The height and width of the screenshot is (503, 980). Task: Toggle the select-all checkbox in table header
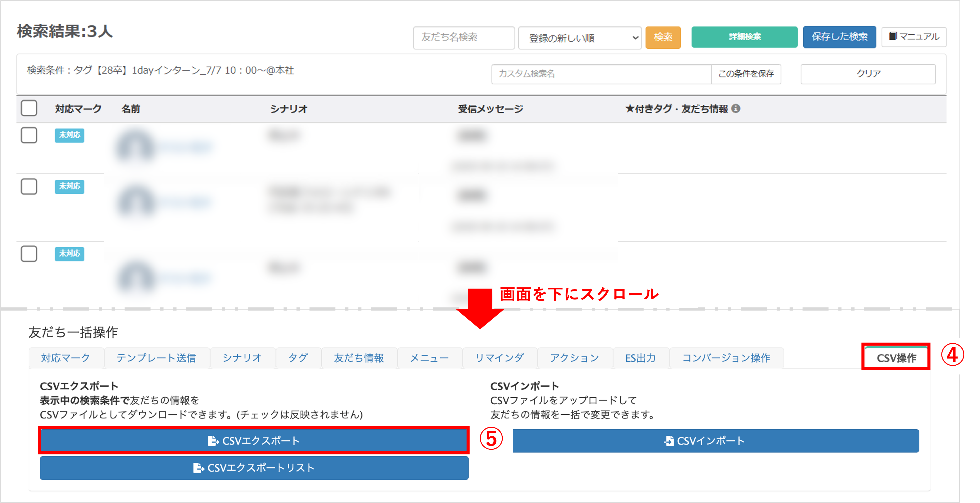29,108
